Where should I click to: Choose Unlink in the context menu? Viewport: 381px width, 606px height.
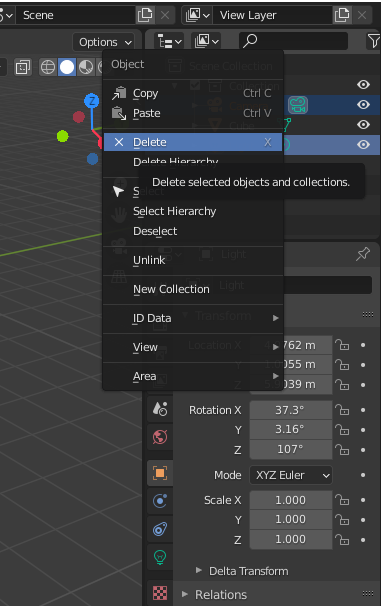(193, 260)
